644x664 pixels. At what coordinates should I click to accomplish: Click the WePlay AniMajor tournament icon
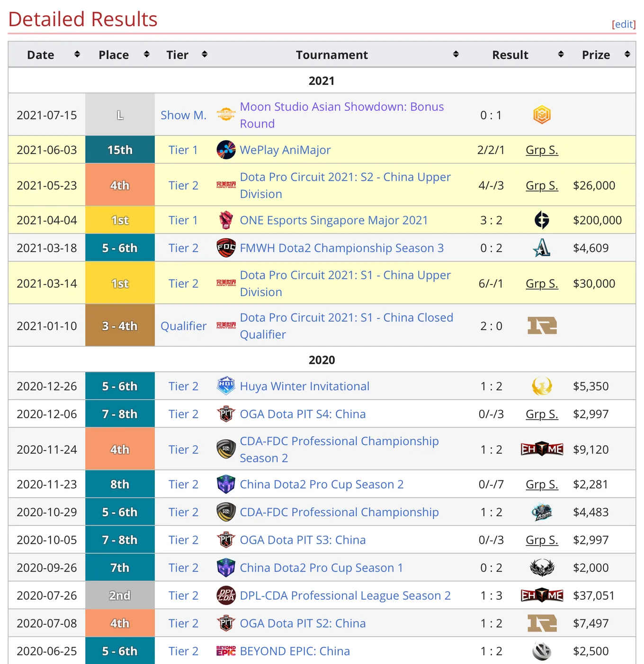point(226,150)
